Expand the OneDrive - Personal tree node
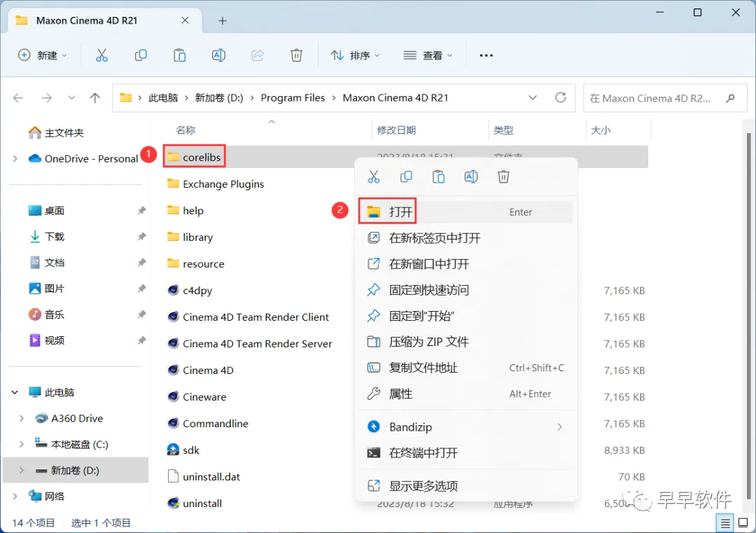 coord(15,158)
